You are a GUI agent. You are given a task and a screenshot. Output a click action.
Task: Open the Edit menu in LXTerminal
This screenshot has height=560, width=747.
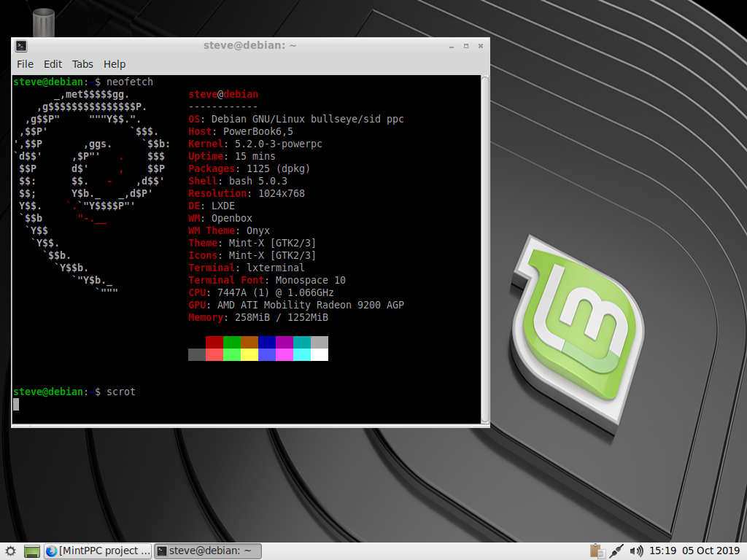pyautogui.click(x=53, y=64)
